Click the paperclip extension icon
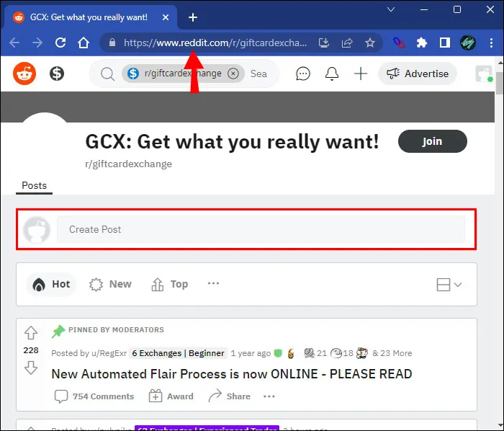This screenshot has width=504, height=431. click(399, 43)
